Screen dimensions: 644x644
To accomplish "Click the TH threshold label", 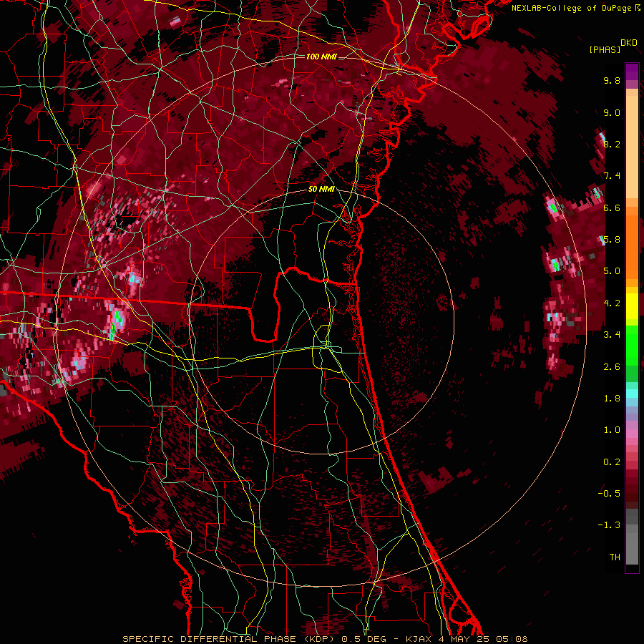I will click(615, 557).
